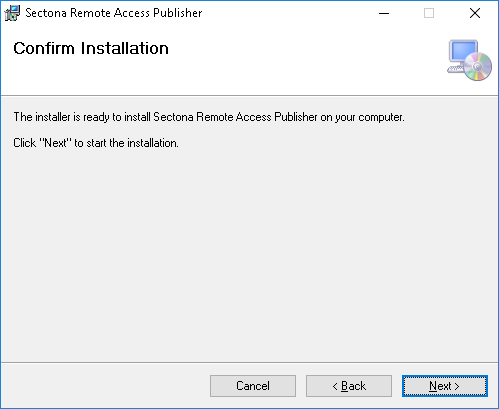The height and width of the screenshot is (409, 499).
Task: Go to the previous step with Back
Action: click(x=349, y=386)
